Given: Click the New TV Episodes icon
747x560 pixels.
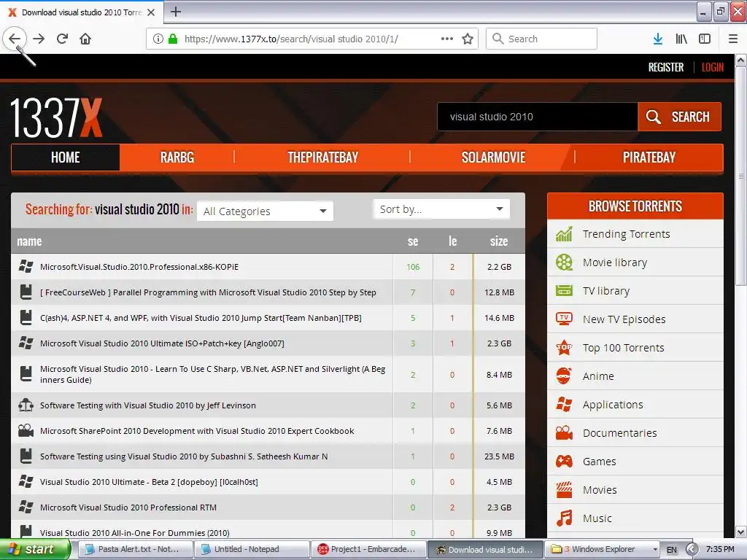Looking at the screenshot, I should click(564, 319).
